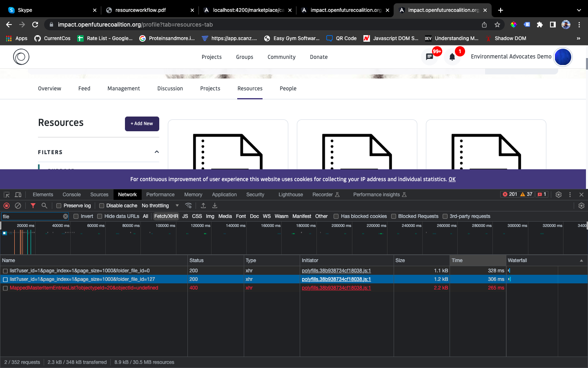The image size is (588, 368).
Task: Click the network filter text field
Action: [32, 216]
